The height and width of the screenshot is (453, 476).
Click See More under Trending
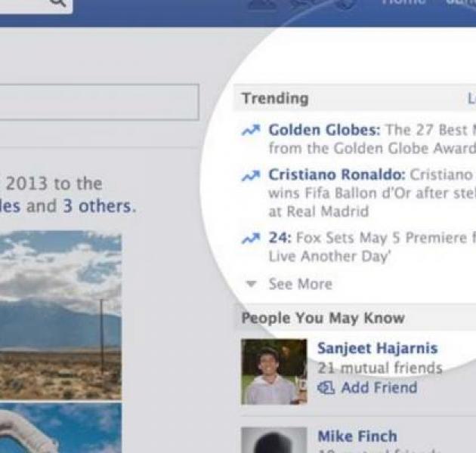pos(300,284)
